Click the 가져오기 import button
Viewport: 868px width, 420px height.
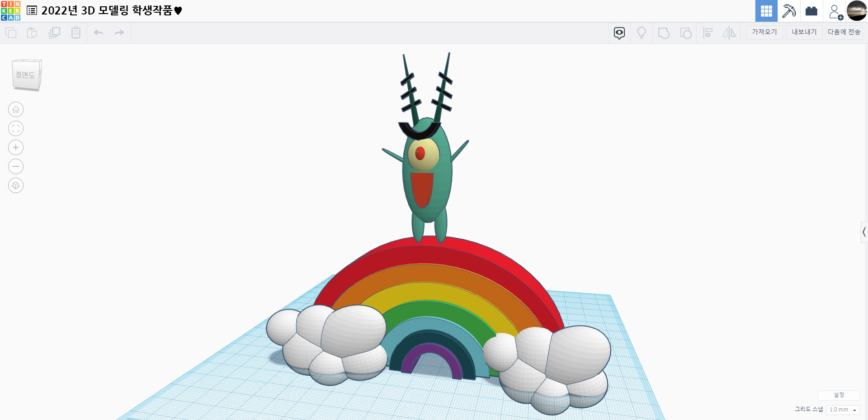point(764,32)
